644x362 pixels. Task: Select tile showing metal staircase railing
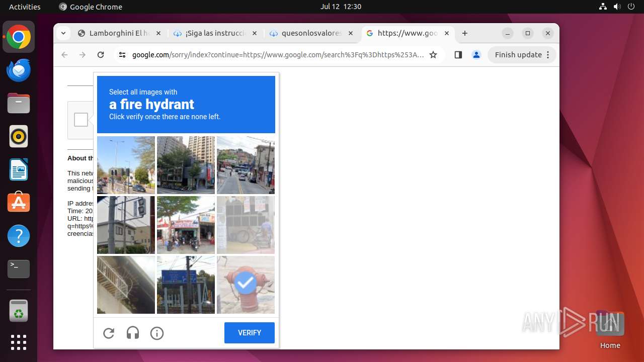(126, 285)
